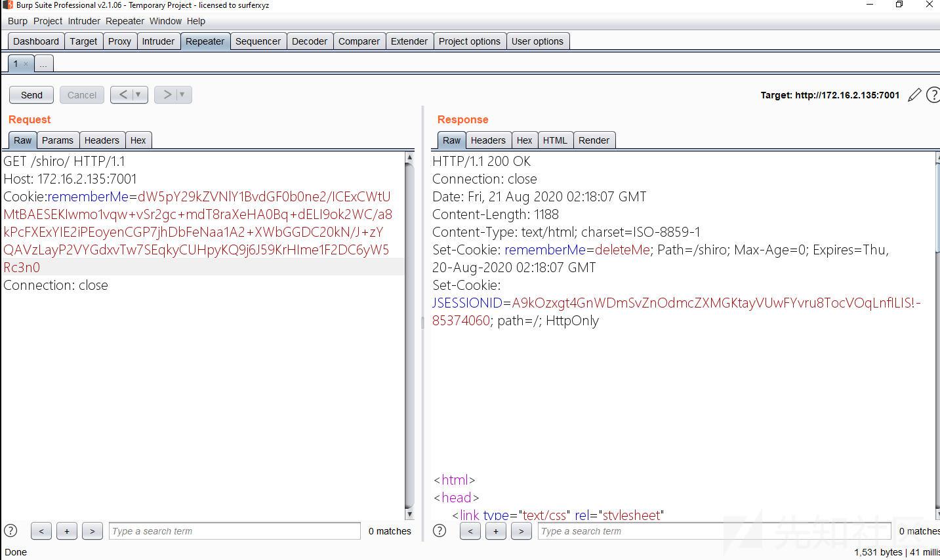
Task: Click the plus button beside request search
Action: 67,531
